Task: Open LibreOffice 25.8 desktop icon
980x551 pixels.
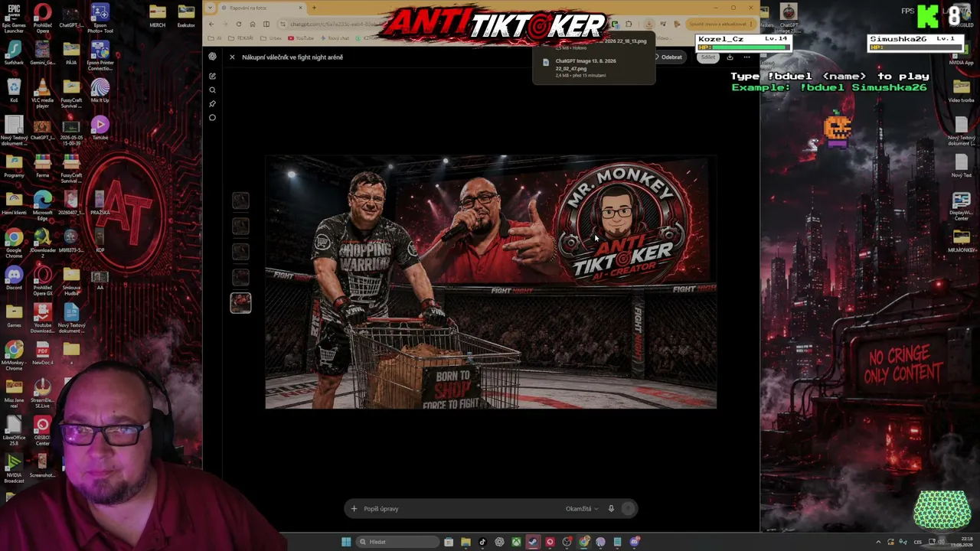Action: pyautogui.click(x=14, y=432)
